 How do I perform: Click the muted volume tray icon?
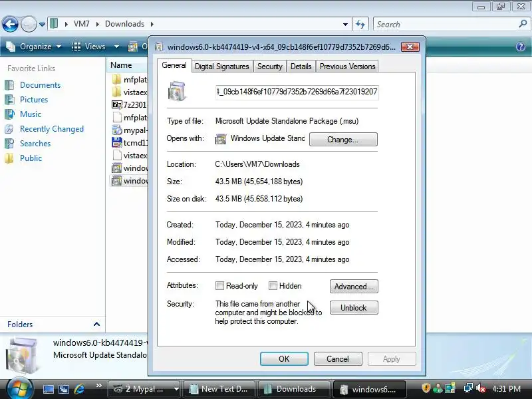coord(481,388)
